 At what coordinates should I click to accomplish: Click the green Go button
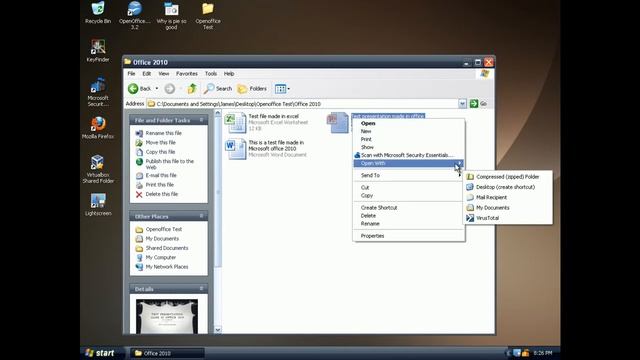coord(478,104)
